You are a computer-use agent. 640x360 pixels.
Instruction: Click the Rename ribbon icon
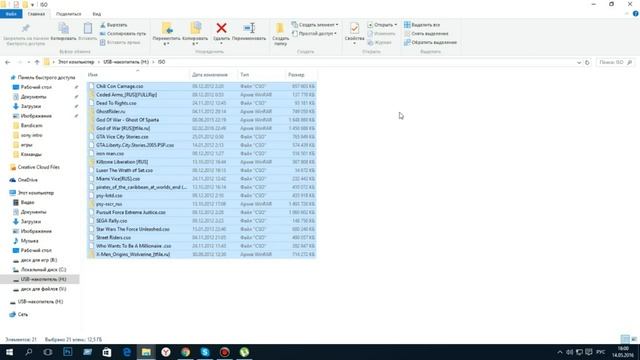pyautogui.click(x=249, y=28)
